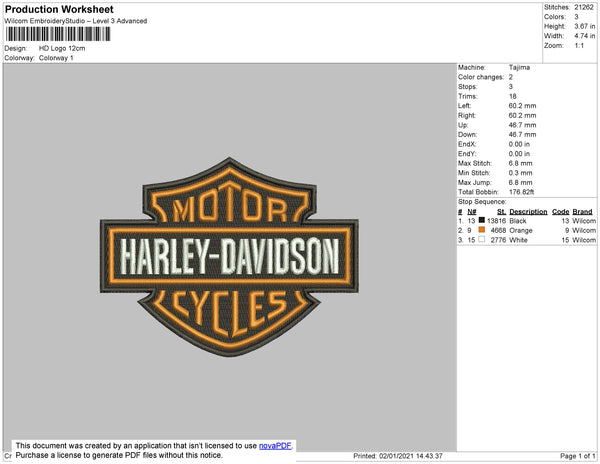Click the Width value '4.74 in'

click(584, 36)
